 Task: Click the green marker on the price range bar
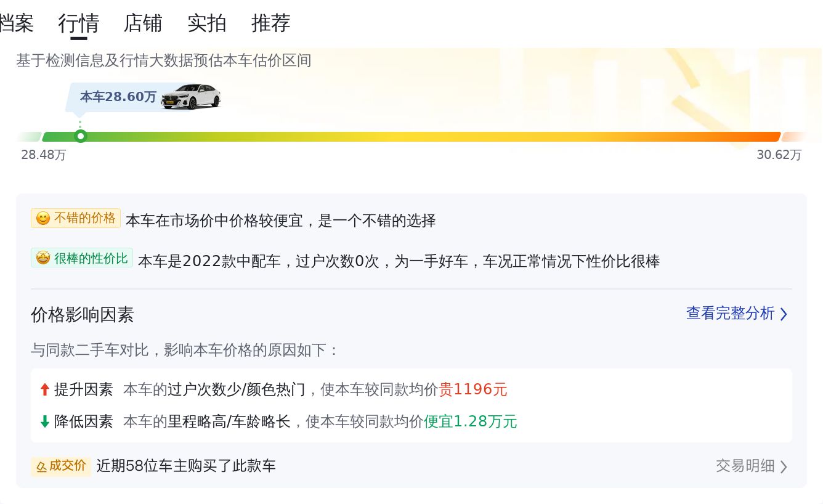[x=80, y=136]
